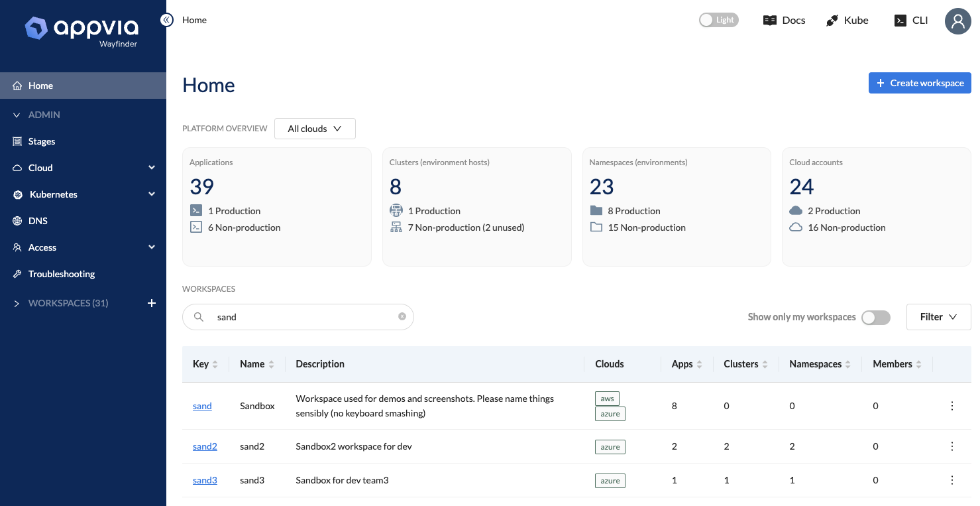
Task: Toggle the Light theme switch
Action: point(719,20)
